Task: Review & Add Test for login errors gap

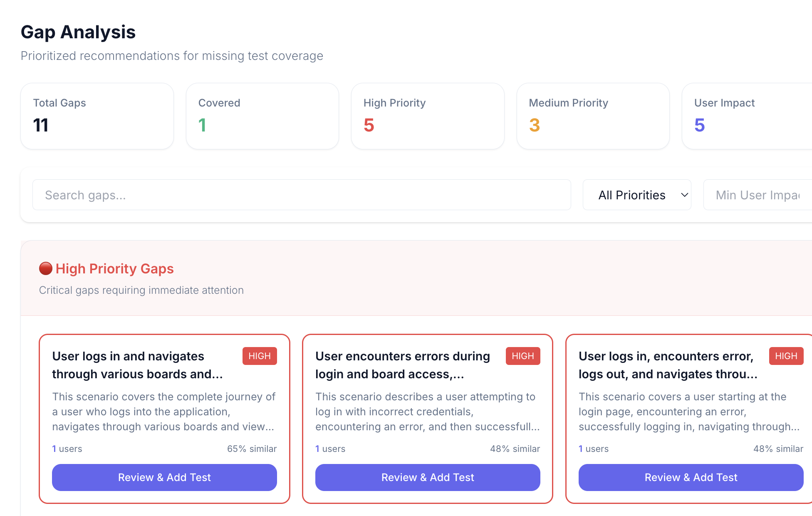Action: (428, 477)
